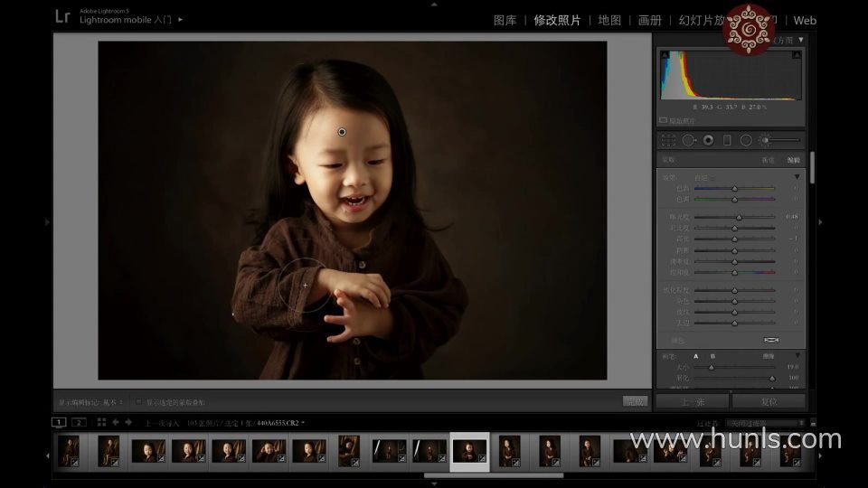The width and height of the screenshot is (868, 488).
Task: Hide right panel with right-edge arrow
Action: coord(820,222)
